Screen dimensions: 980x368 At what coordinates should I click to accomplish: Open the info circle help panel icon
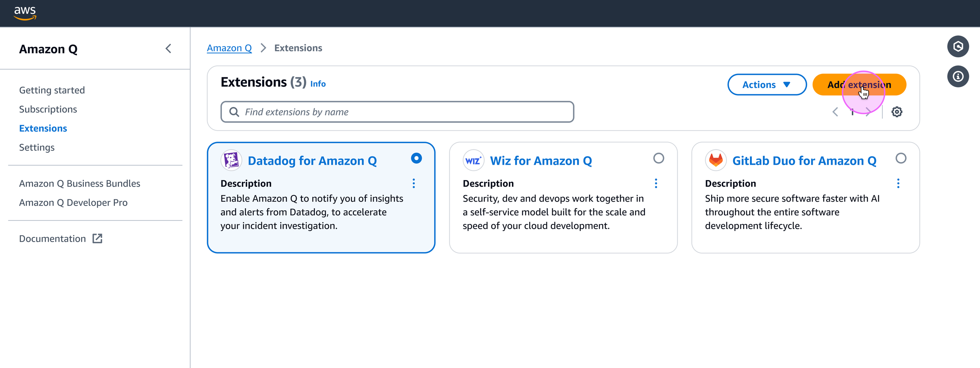click(958, 77)
